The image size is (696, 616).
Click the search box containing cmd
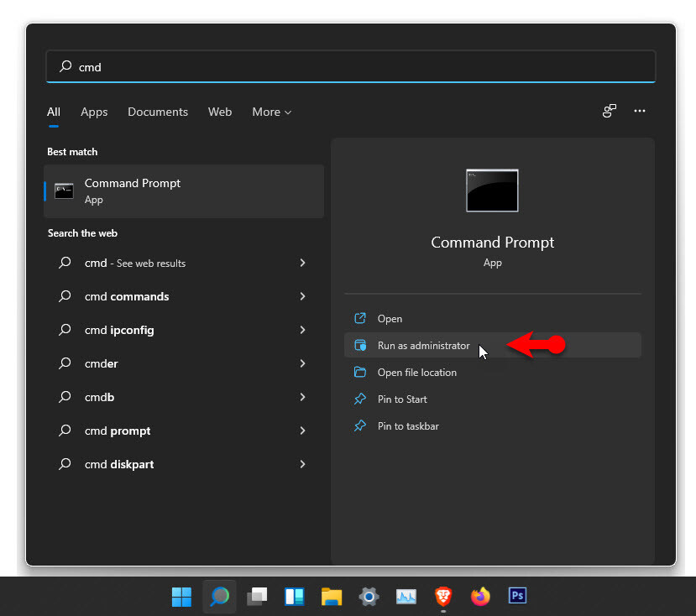click(x=351, y=66)
